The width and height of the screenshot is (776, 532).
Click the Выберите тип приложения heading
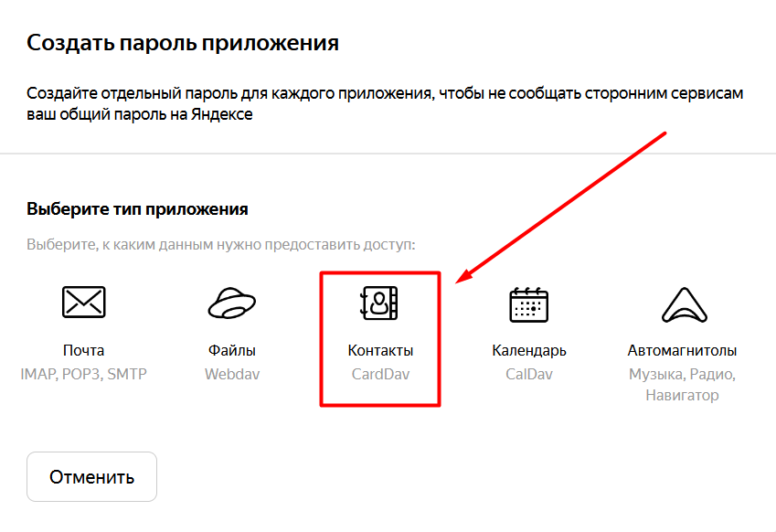click(137, 208)
